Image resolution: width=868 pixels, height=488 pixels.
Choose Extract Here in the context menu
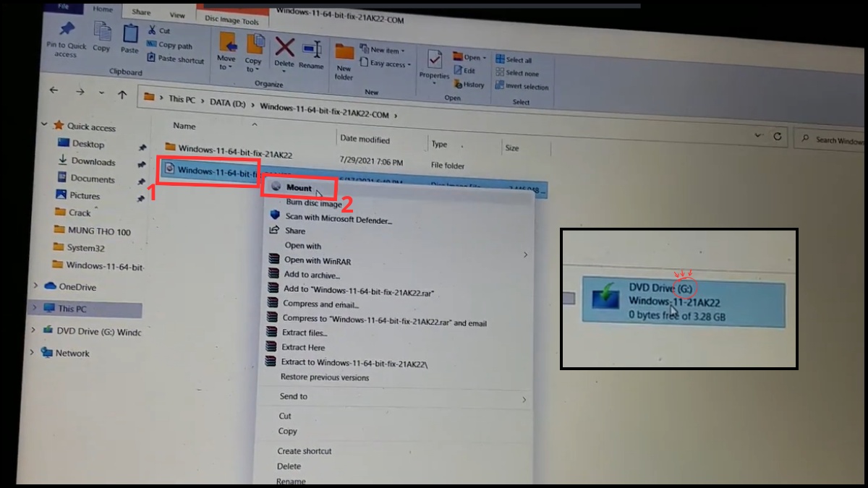pyautogui.click(x=303, y=348)
